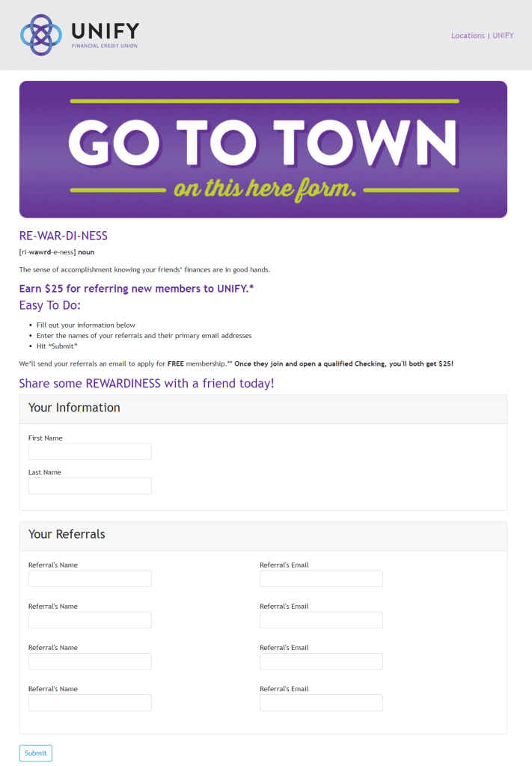Open the UNIFY link in top navigation
532x766 pixels.
click(503, 35)
